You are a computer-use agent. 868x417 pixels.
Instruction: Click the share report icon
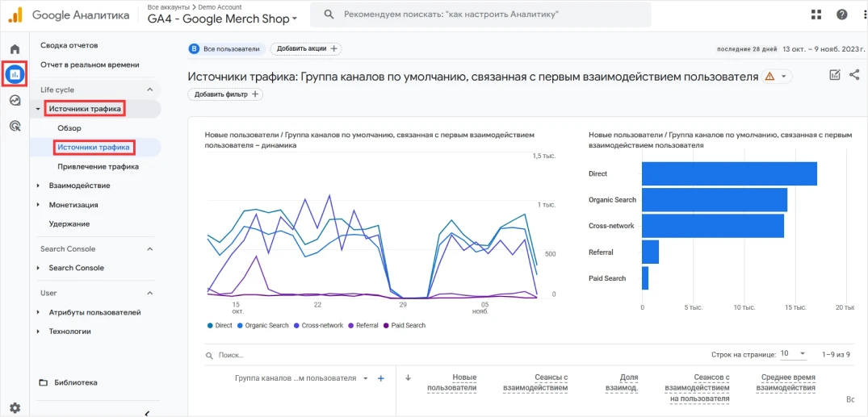[x=854, y=75]
